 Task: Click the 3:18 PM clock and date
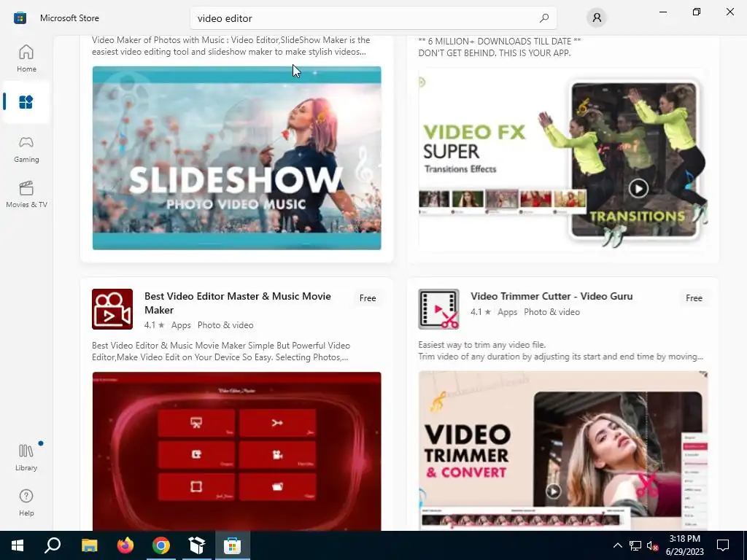[x=684, y=545]
